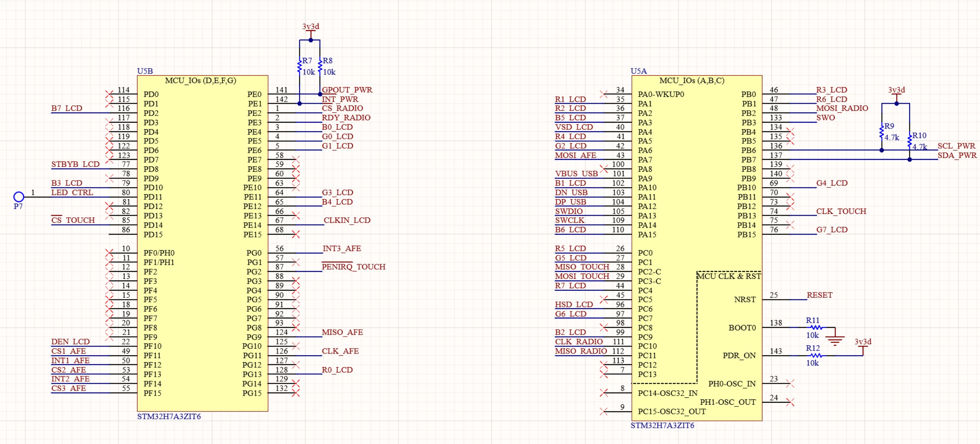
Task: Select the SDA_PWR net label
Action: [x=957, y=155]
